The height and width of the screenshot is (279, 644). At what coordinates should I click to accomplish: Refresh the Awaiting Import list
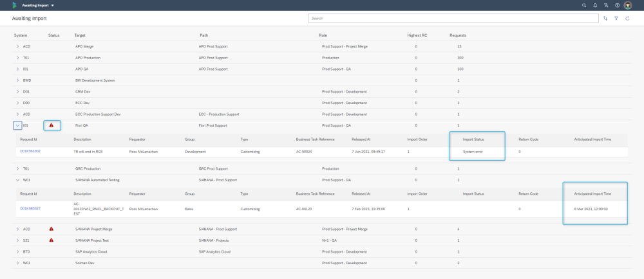coord(627,19)
